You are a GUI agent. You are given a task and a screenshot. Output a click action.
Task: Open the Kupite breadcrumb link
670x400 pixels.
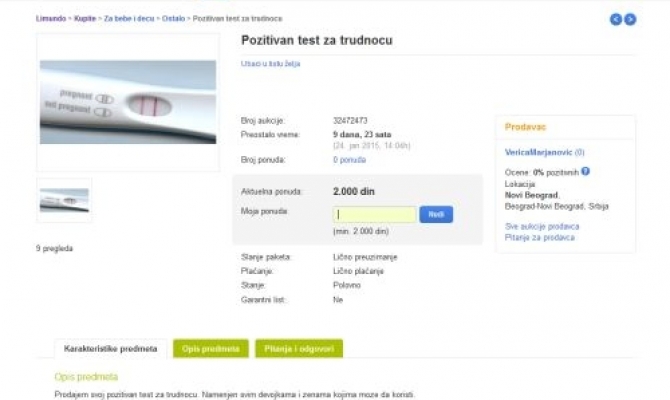84,18
